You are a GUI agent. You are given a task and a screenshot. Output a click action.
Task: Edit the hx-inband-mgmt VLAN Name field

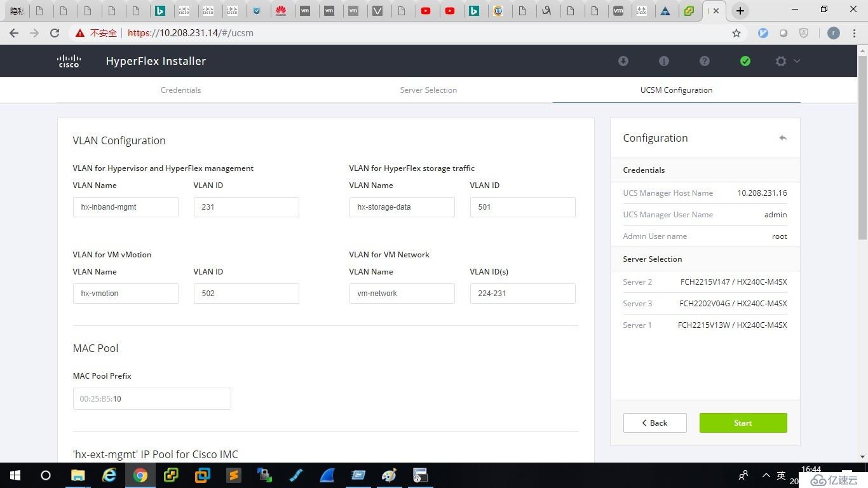pos(125,207)
